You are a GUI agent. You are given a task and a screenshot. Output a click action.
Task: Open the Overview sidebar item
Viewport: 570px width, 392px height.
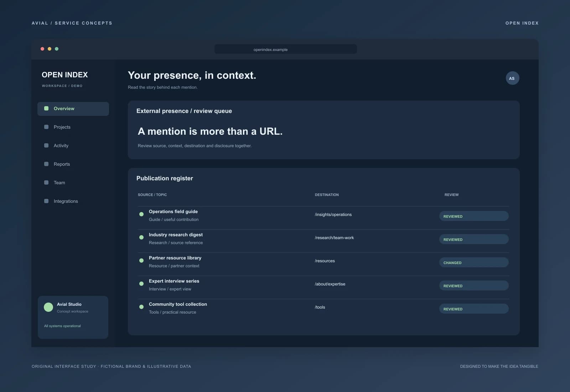click(x=73, y=109)
